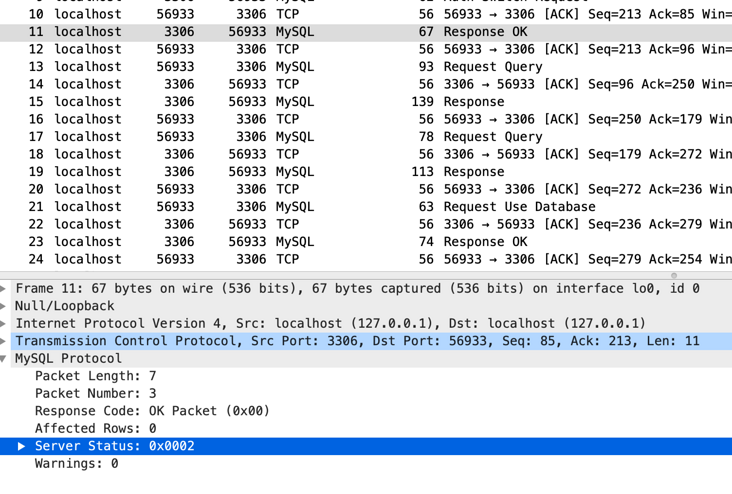
Task: Expand the Transmission Control Protocol section
Action: point(3,341)
